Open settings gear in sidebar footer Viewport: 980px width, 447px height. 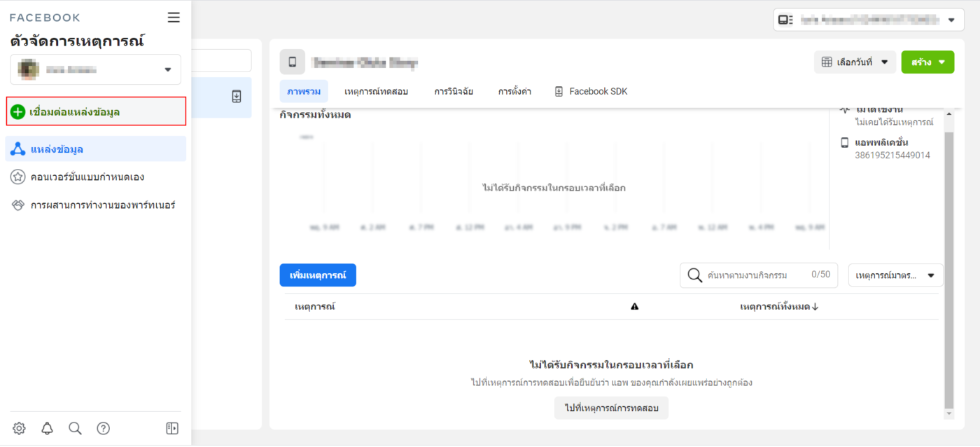(19, 428)
